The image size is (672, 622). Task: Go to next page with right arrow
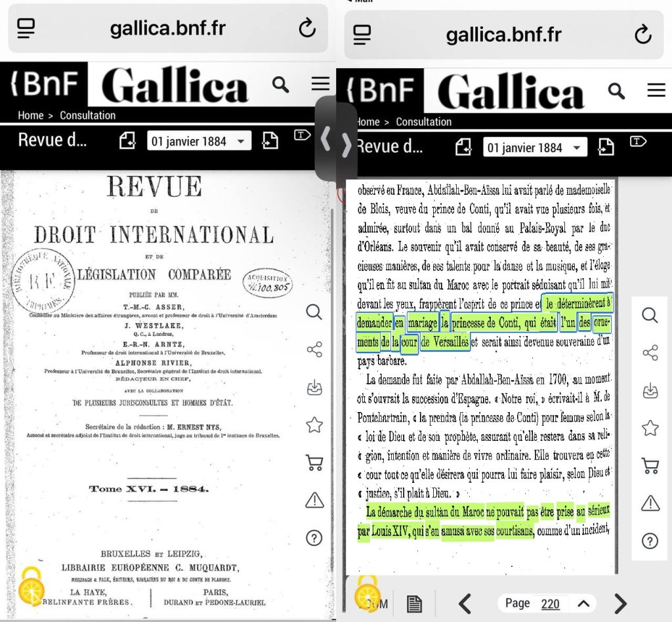click(x=620, y=604)
